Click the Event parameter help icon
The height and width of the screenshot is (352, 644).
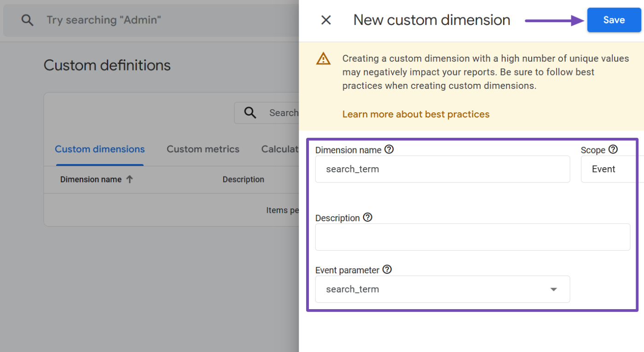point(387,270)
